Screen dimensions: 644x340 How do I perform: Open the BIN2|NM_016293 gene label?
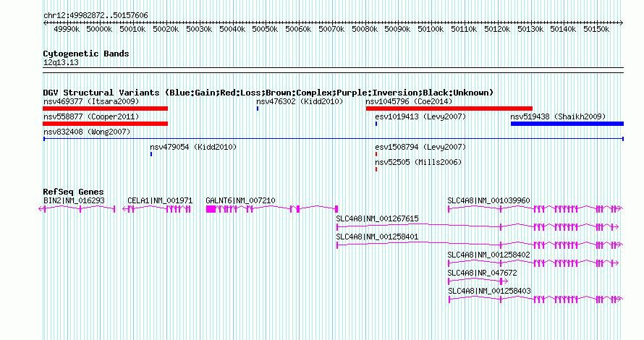[x=74, y=201]
